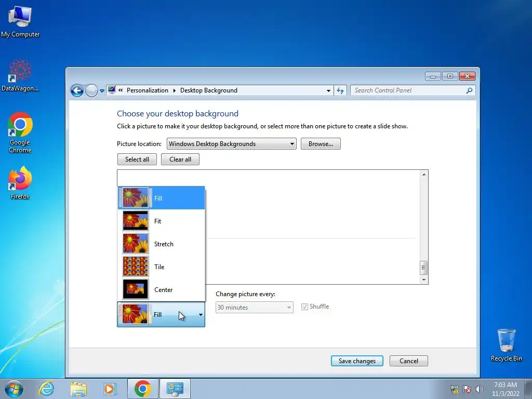Click the scrollbar down arrow in picture list
Image resolution: width=532 pixels, height=399 pixels.
[423, 280]
